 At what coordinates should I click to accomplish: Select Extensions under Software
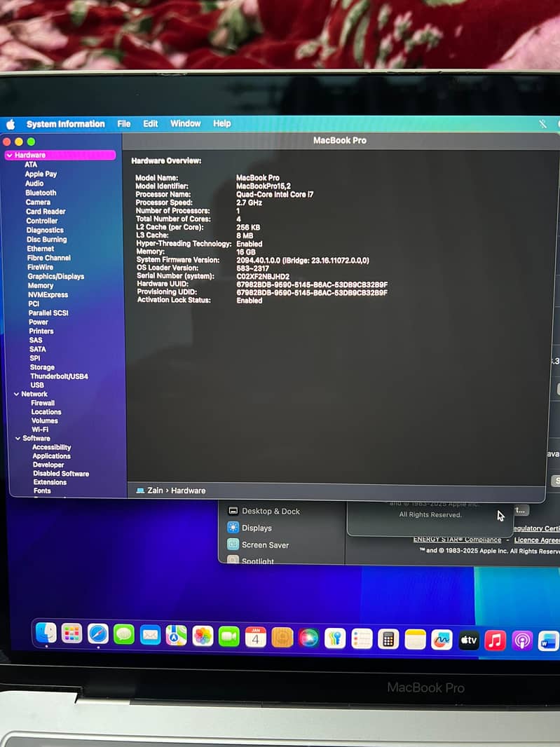[50, 482]
